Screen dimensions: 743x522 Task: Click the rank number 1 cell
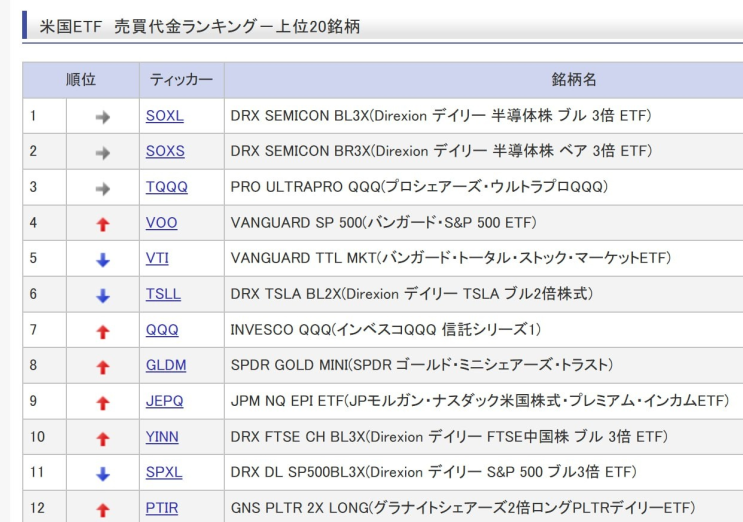(x=45, y=116)
